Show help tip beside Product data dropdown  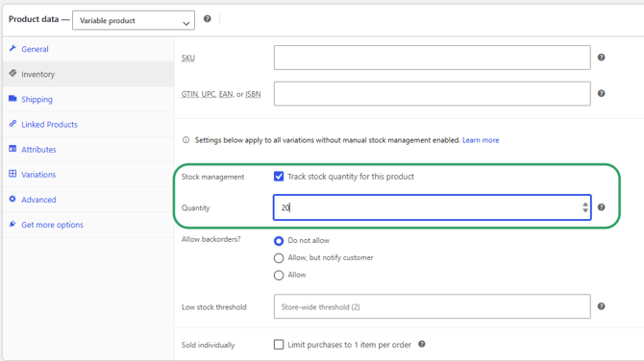point(208,19)
